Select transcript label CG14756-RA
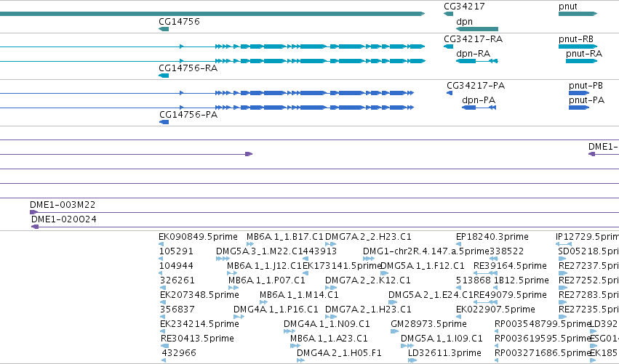 (x=188, y=68)
